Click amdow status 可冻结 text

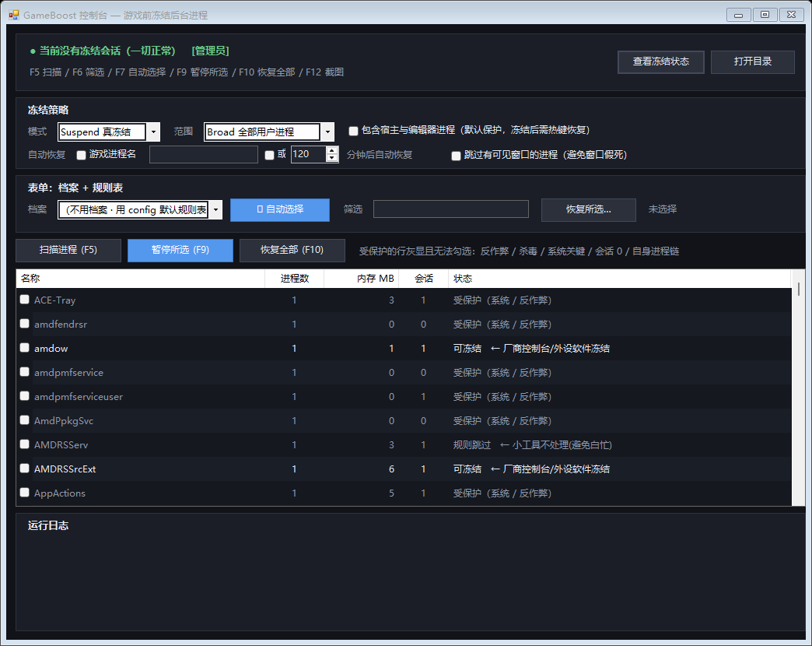pos(467,349)
